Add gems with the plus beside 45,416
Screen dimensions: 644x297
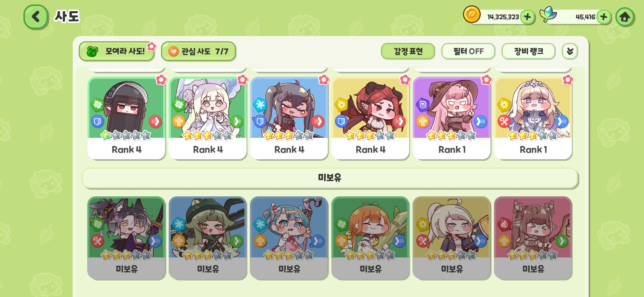(604, 17)
